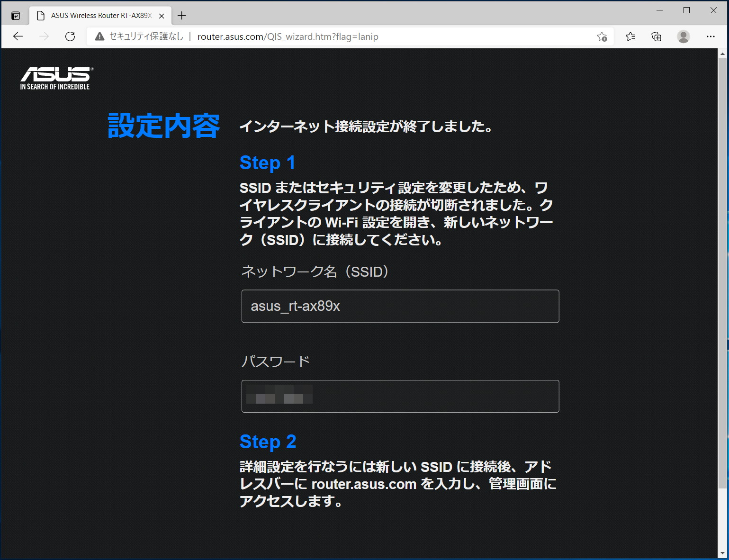Open a new browser tab
The width and height of the screenshot is (729, 560).
click(x=181, y=16)
